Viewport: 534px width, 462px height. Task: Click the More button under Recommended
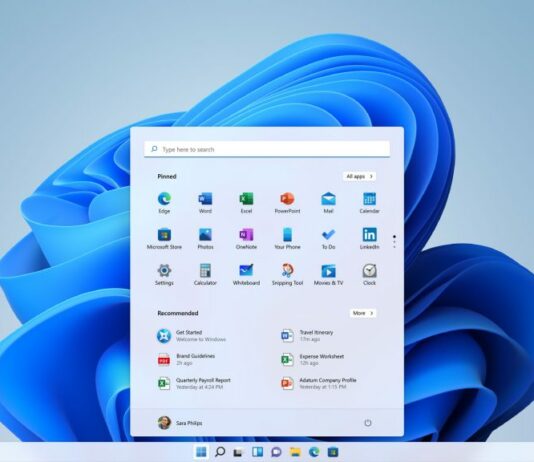tap(363, 313)
